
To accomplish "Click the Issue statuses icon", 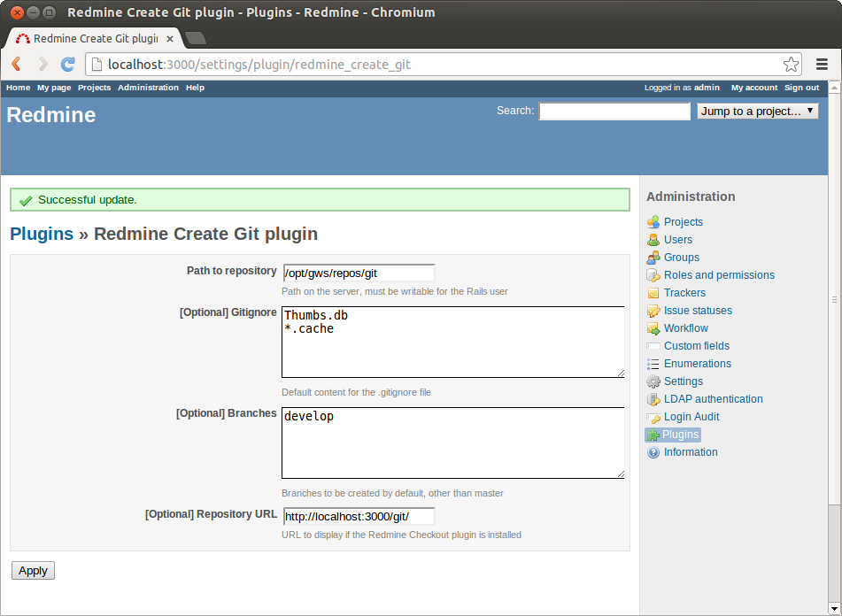I will tap(653, 310).
